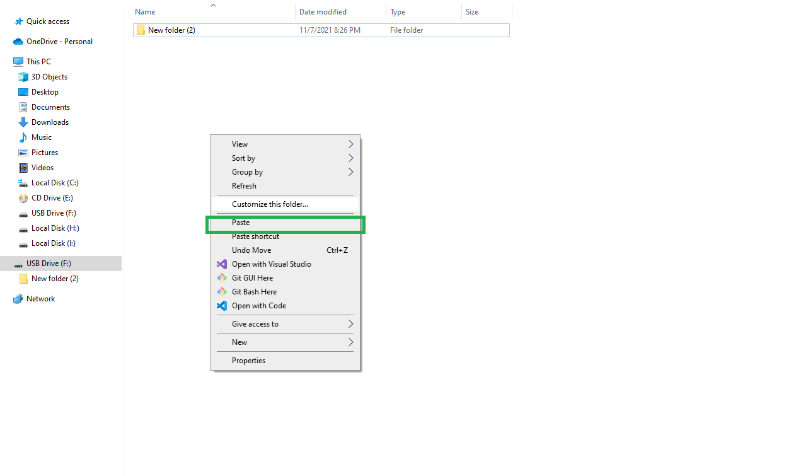Click the Network icon in sidebar

tap(18, 299)
